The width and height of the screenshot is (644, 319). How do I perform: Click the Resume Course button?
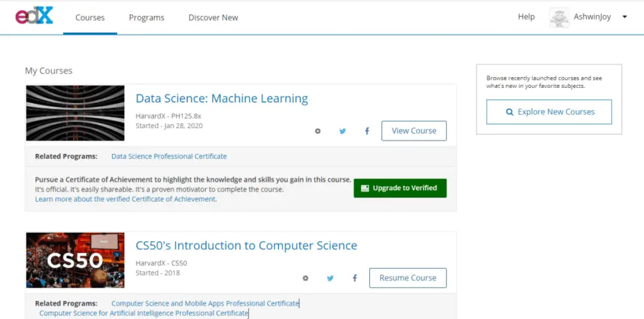pos(408,278)
